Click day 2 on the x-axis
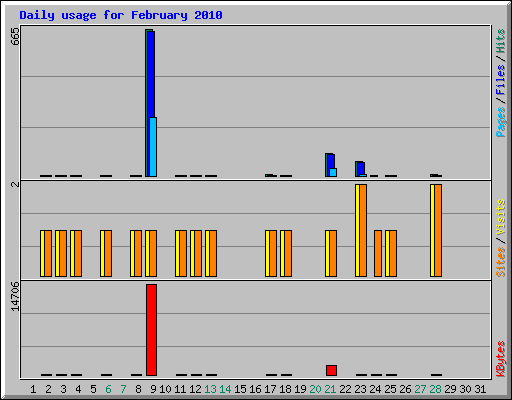Image resolution: width=512 pixels, height=400 pixels. (48, 389)
